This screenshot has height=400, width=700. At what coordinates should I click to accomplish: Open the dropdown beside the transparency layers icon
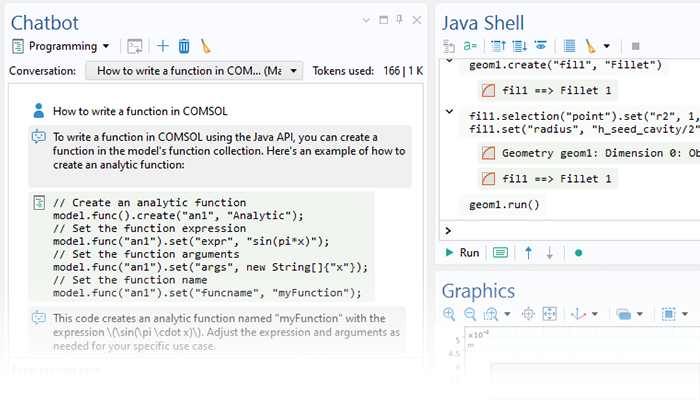click(x=640, y=314)
